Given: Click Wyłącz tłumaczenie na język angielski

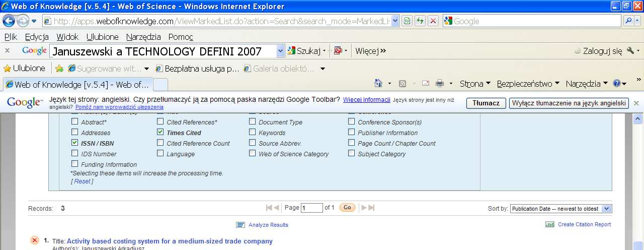Looking at the screenshot, I should [569, 103].
